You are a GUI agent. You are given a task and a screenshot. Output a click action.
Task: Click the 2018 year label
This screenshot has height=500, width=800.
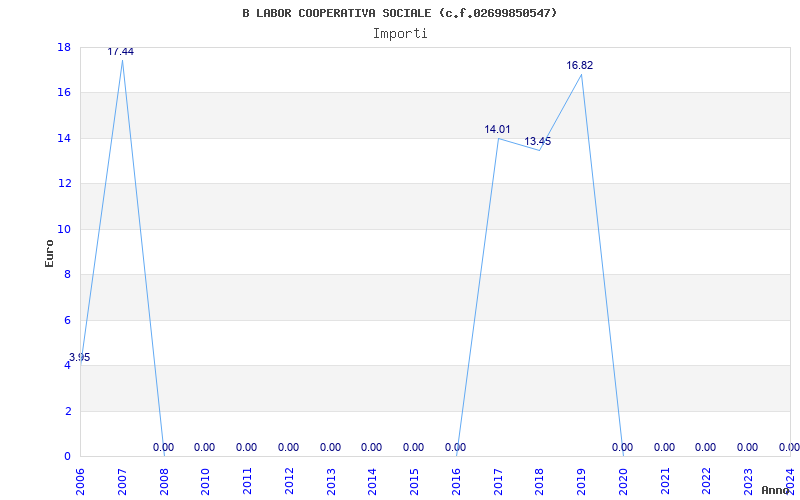pos(540,482)
